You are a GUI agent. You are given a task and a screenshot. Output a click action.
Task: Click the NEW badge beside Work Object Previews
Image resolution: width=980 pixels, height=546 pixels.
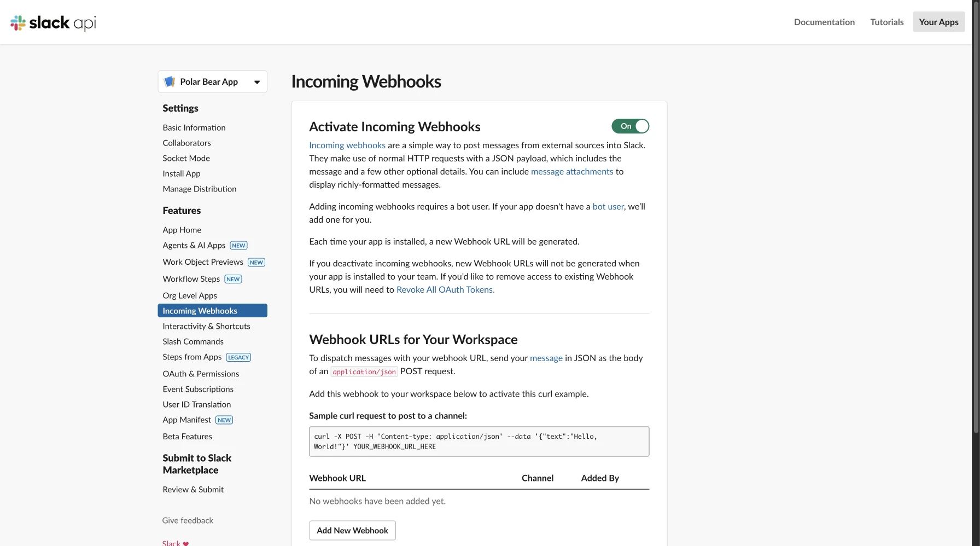coord(256,263)
